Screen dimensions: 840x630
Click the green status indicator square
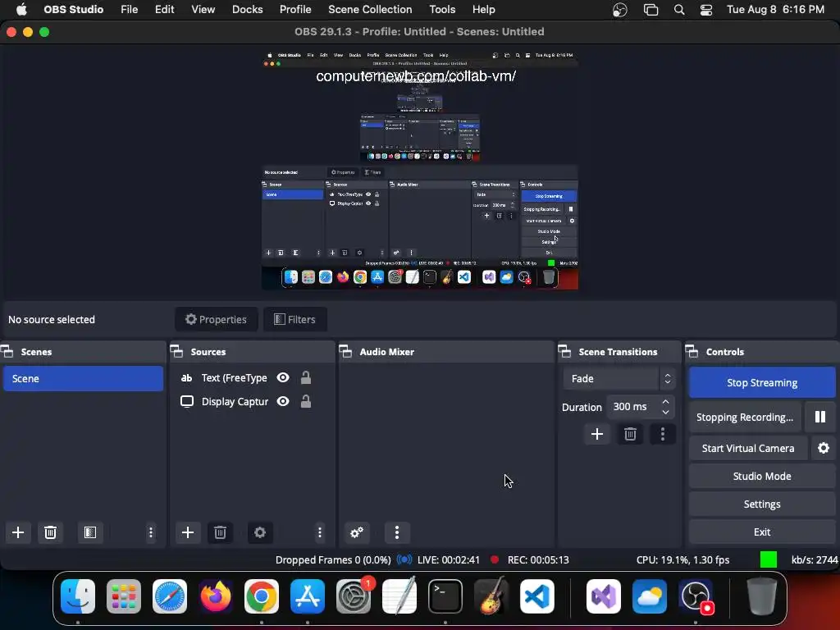coord(768,559)
